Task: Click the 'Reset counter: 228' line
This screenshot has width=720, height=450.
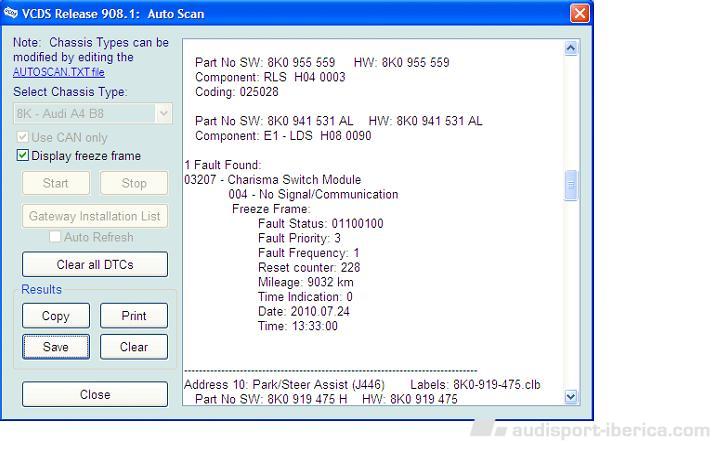Action: pos(309,267)
